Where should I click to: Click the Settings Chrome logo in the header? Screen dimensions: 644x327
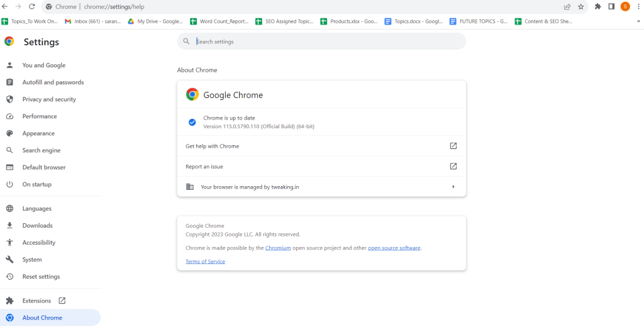point(9,42)
